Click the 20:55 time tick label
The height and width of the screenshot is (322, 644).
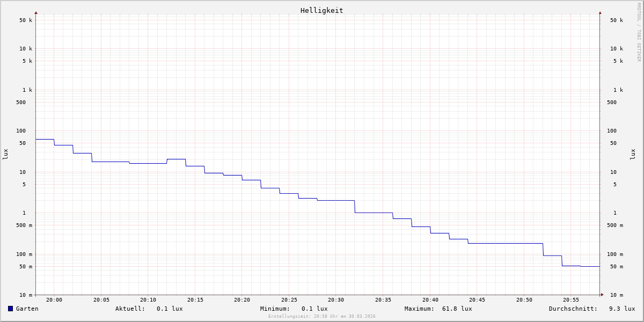(571, 300)
